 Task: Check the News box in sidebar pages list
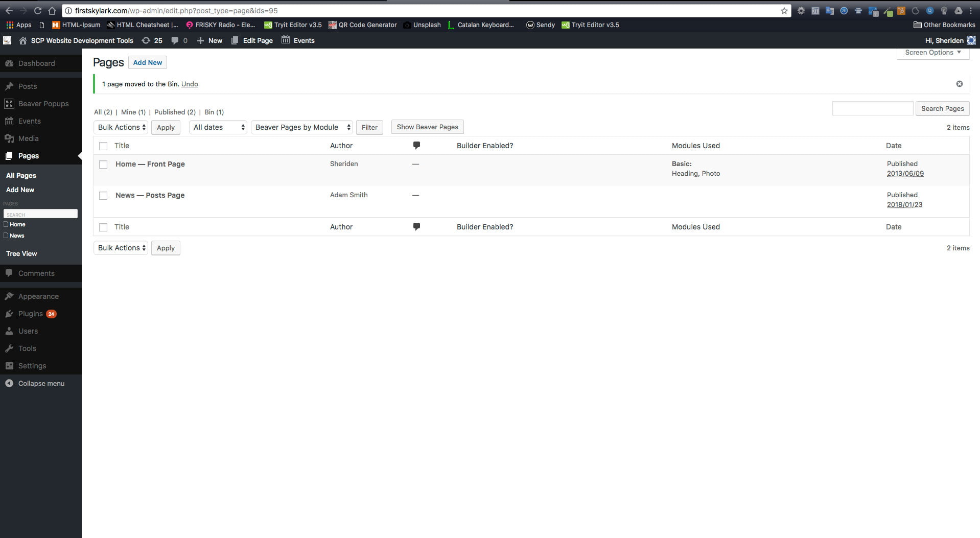point(6,236)
